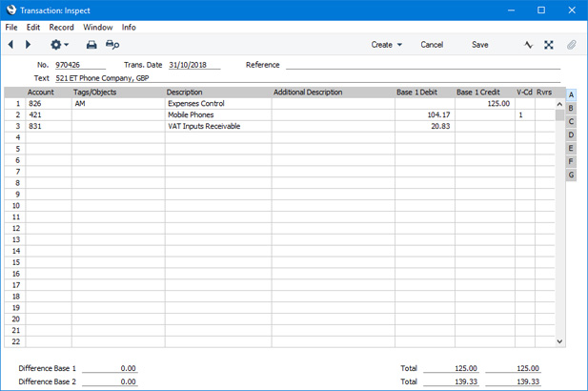
Task: Click the Cancel button
Action: [x=432, y=45]
